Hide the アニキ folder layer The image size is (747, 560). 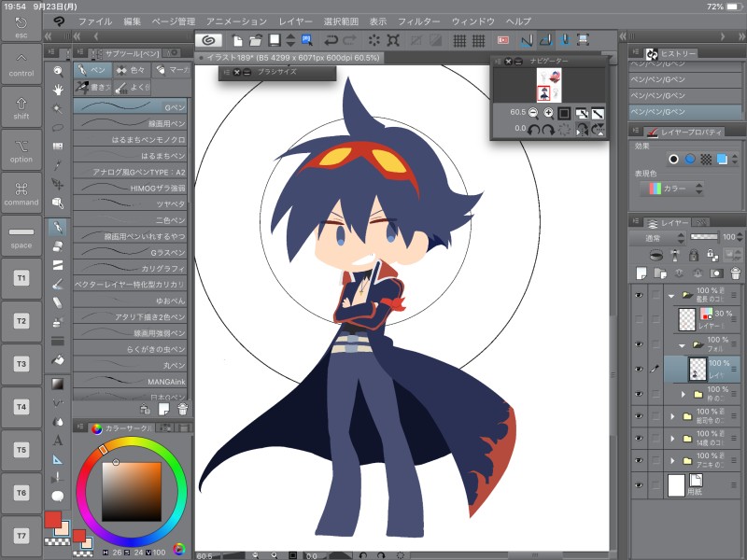tap(639, 460)
